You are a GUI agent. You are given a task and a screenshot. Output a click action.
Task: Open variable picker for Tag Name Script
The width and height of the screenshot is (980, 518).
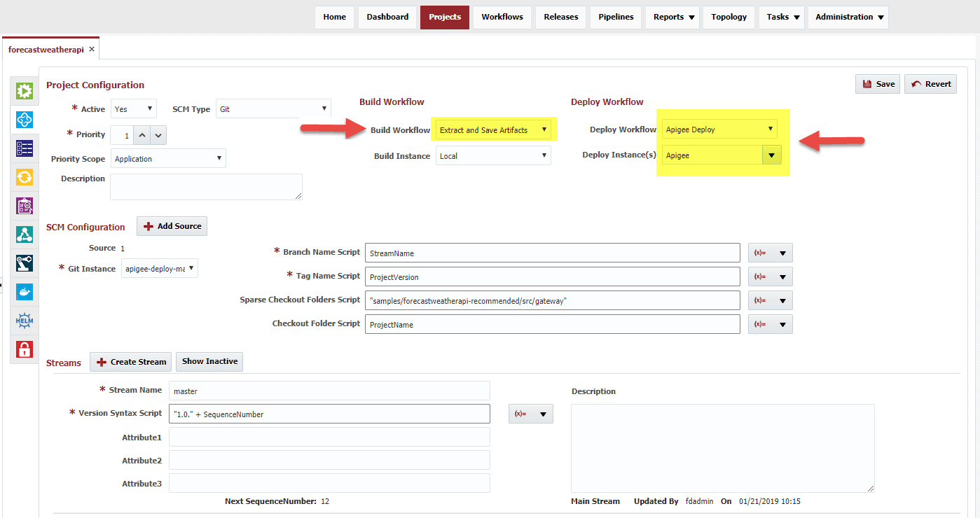[771, 276]
